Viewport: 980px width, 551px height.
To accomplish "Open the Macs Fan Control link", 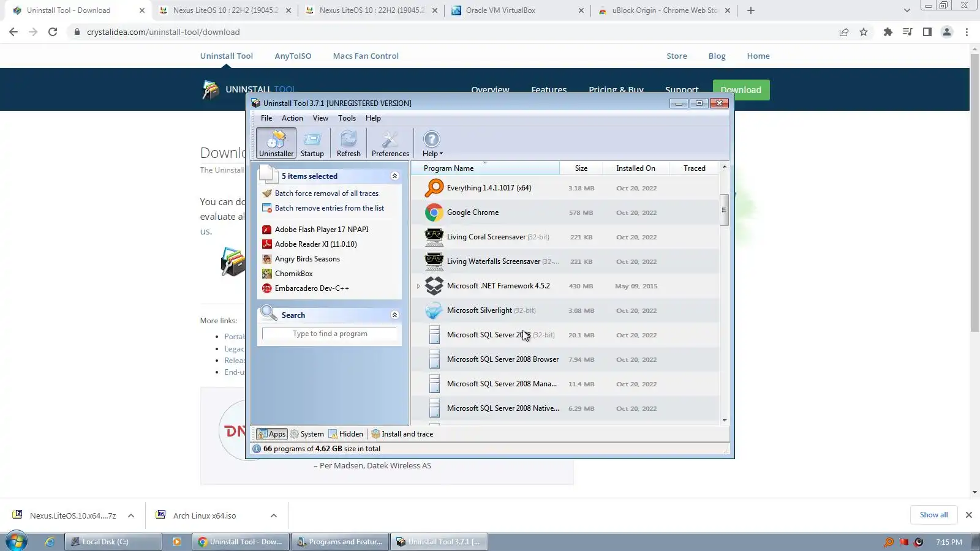I will 366,56.
